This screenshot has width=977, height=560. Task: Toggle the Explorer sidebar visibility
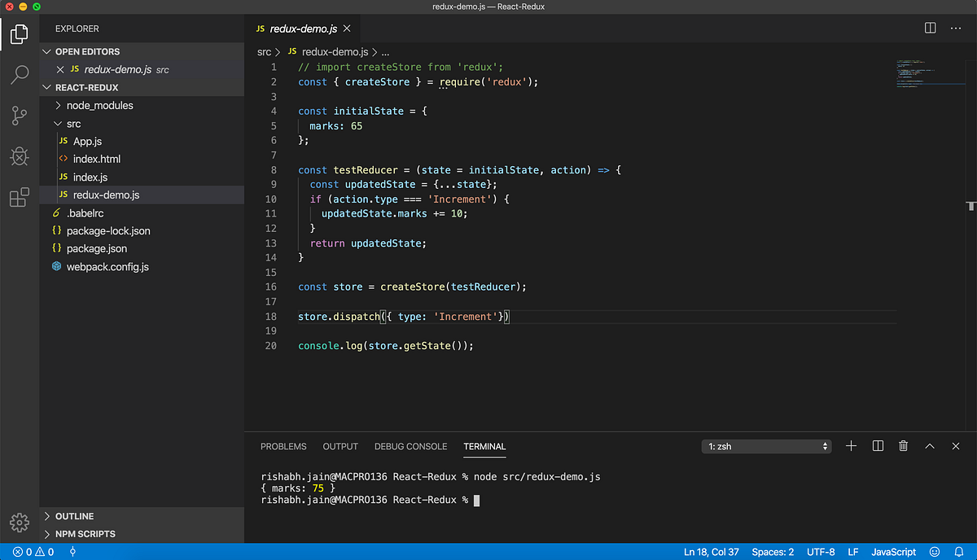[x=20, y=34]
